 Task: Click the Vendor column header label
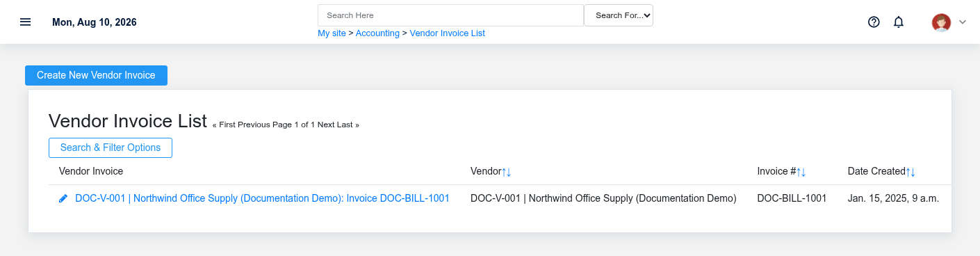[486, 171]
